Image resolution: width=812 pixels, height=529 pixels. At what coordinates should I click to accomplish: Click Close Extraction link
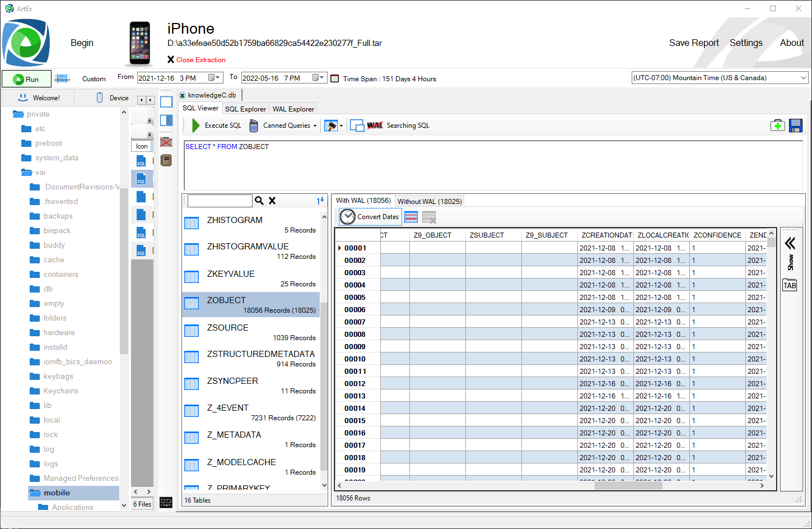click(200, 60)
